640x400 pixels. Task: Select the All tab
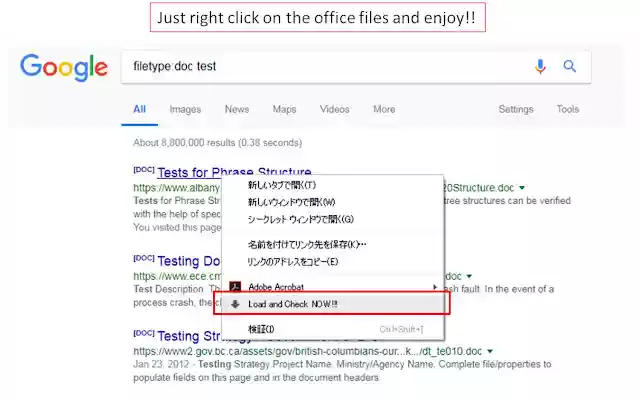point(139,109)
